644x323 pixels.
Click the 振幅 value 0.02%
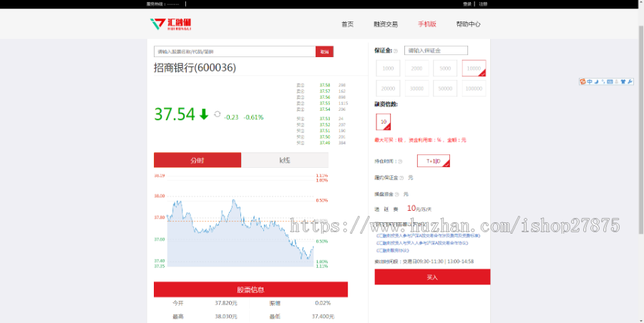323,303
